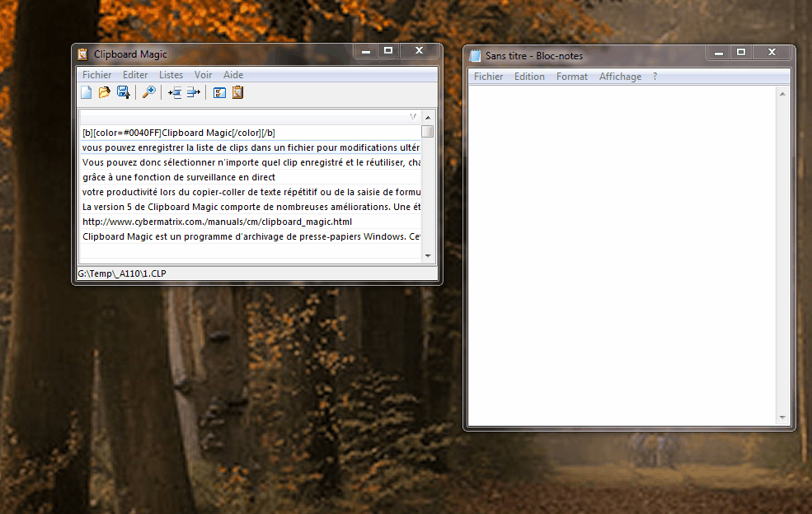Select clip 'votre productivité lors du copier-coller'
Screen dimensions: 812x514
point(250,192)
